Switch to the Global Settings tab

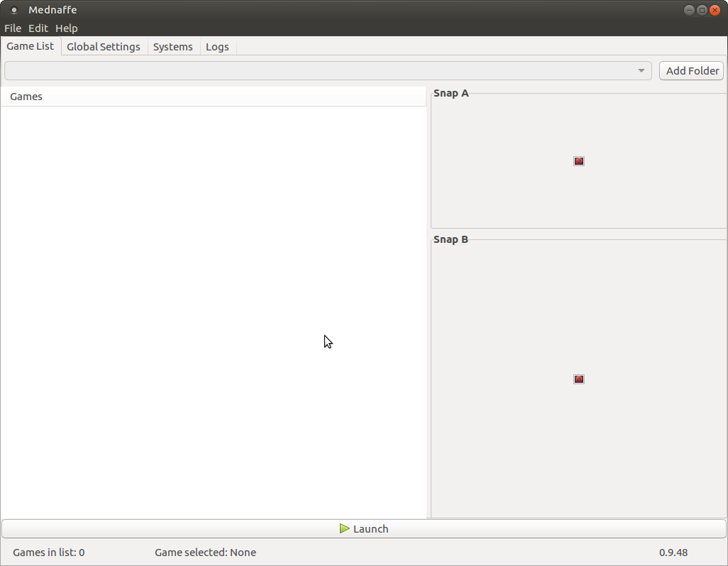point(104,47)
